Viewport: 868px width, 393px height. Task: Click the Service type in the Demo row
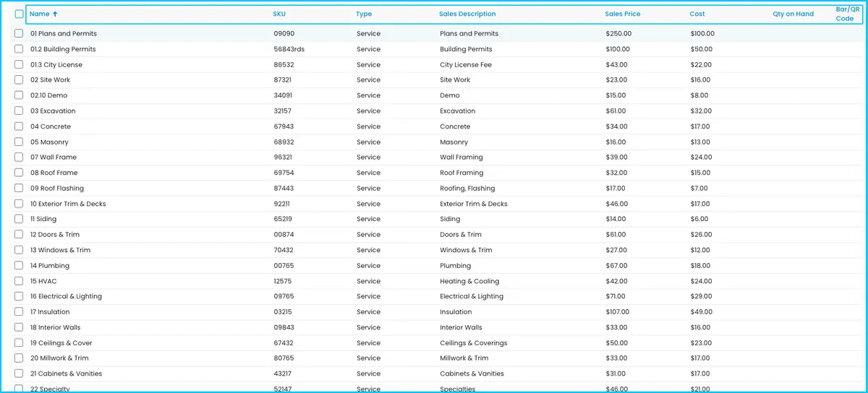pos(368,95)
